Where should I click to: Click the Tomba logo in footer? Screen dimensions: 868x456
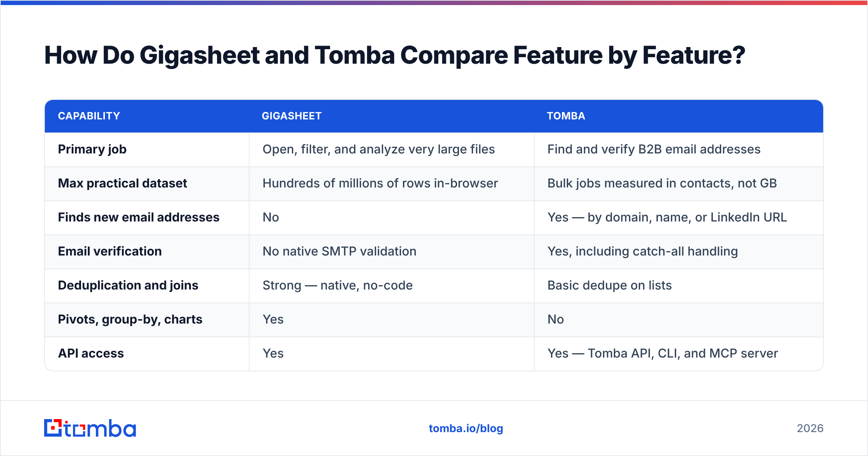point(90,428)
